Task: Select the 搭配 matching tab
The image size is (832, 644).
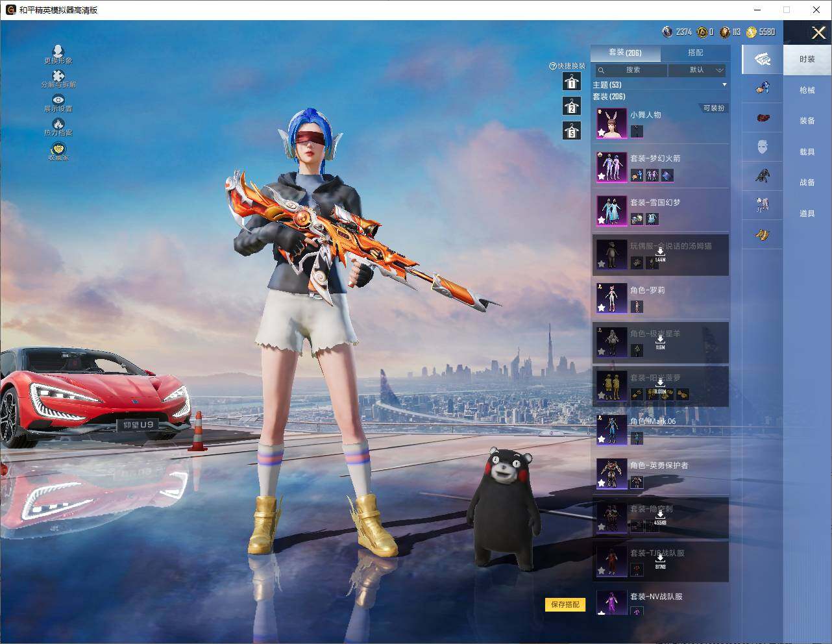Action: [x=695, y=53]
